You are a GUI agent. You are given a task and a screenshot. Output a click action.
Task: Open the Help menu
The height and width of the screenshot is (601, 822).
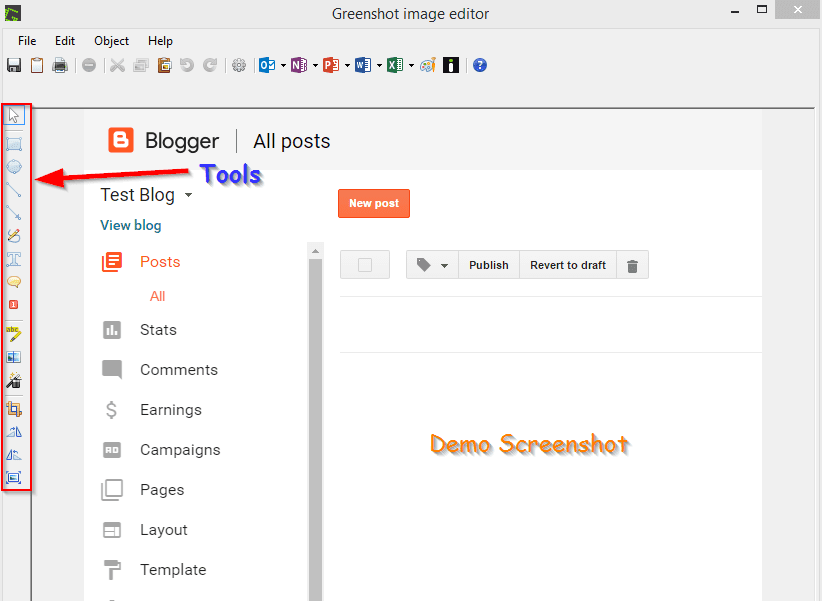(x=160, y=41)
